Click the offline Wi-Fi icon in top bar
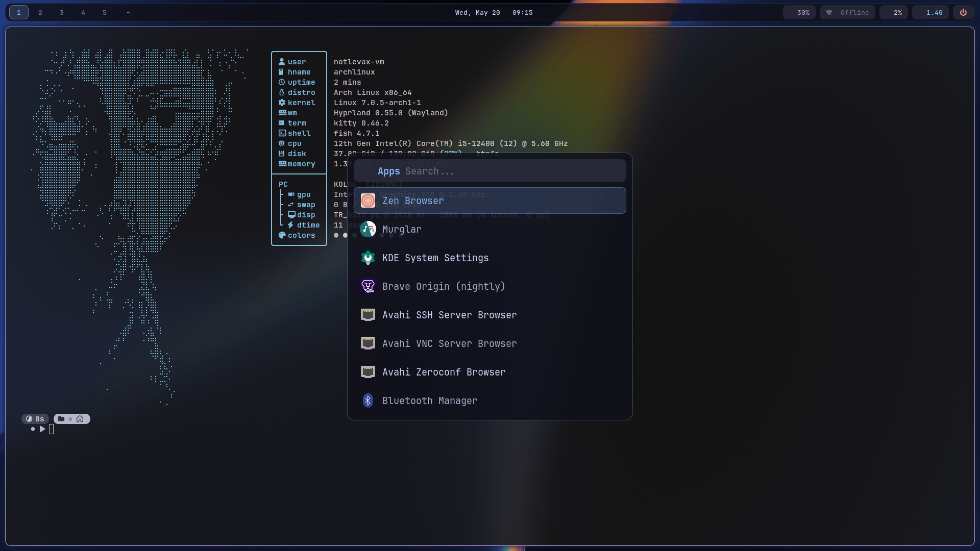Image resolution: width=980 pixels, height=551 pixels. (x=829, y=12)
